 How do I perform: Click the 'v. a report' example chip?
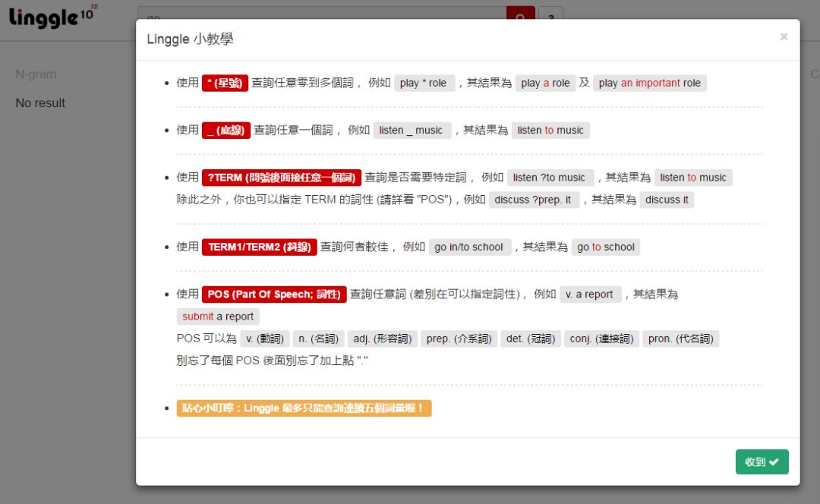pyautogui.click(x=591, y=294)
